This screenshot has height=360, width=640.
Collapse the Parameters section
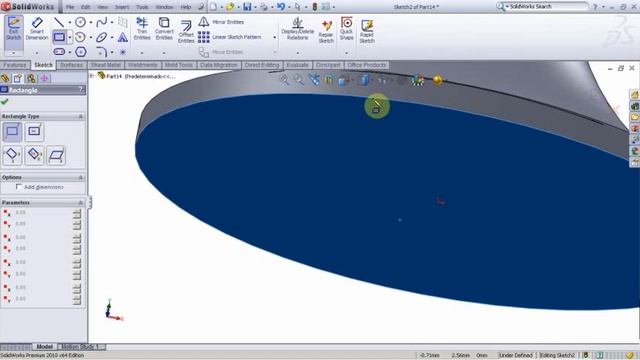(x=80, y=202)
